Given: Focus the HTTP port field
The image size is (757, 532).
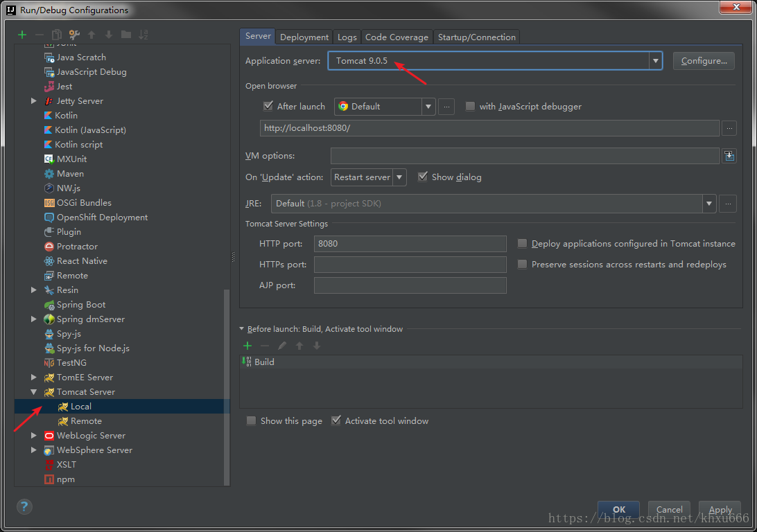Looking at the screenshot, I should [410, 244].
